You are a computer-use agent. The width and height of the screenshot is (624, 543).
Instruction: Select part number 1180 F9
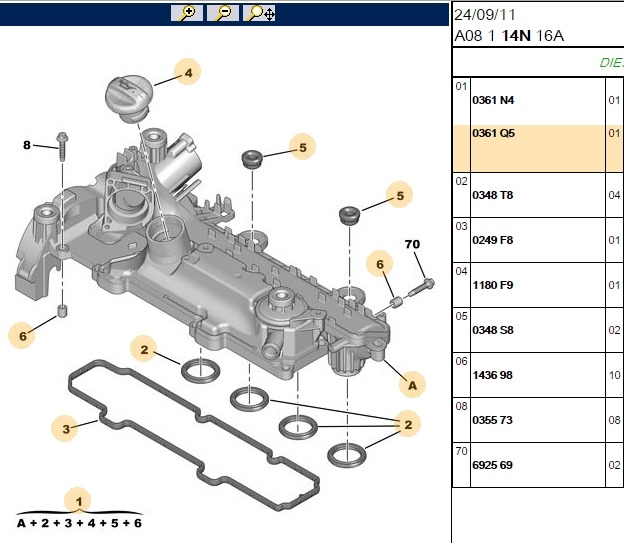click(x=493, y=285)
